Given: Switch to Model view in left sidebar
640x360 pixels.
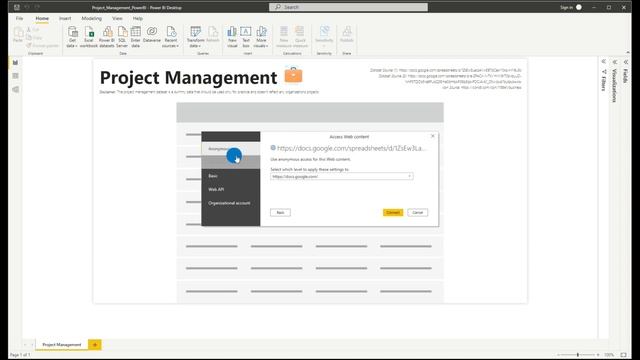Looking at the screenshot, I should (x=16, y=89).
